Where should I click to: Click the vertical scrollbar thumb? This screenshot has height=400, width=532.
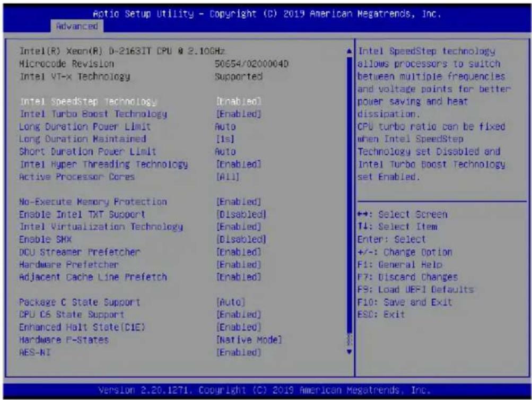point(350,195)
